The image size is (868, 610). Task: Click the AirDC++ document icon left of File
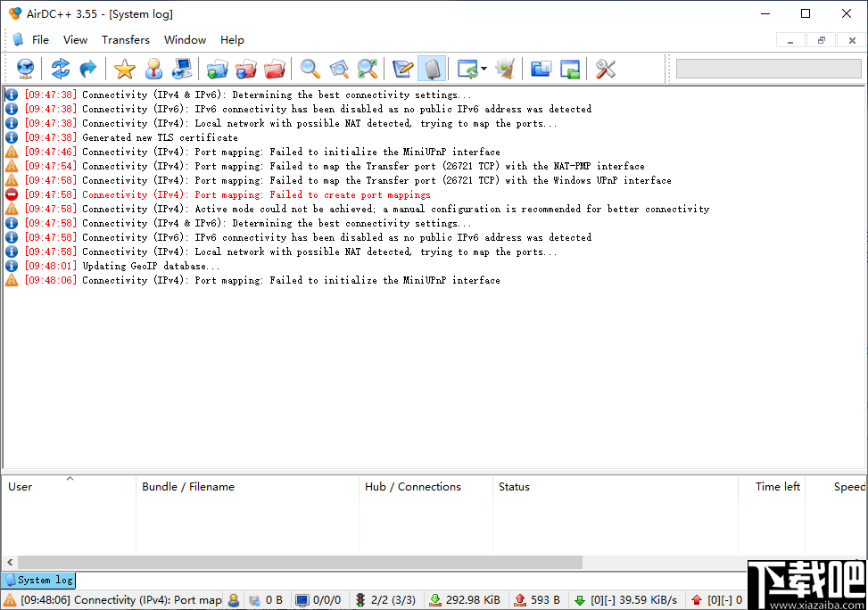pyautogui.click(x=18, y=39)
